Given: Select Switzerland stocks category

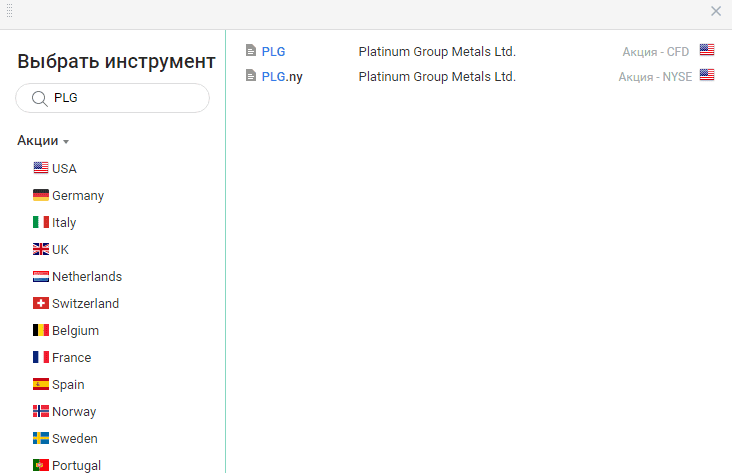Looking at the screenshot, I should tap(85, 304).
